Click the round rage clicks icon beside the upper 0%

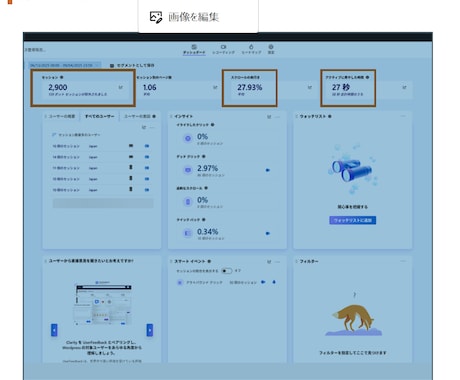coord(188,138)
